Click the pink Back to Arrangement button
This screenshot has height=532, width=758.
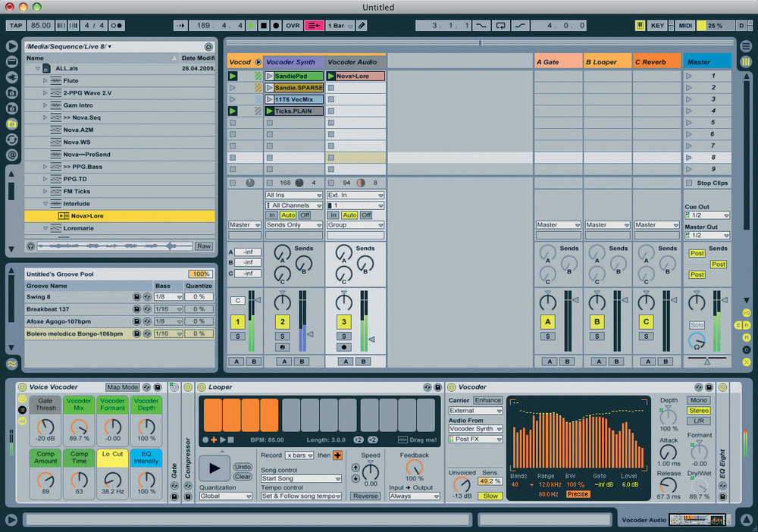pos(314,26)
